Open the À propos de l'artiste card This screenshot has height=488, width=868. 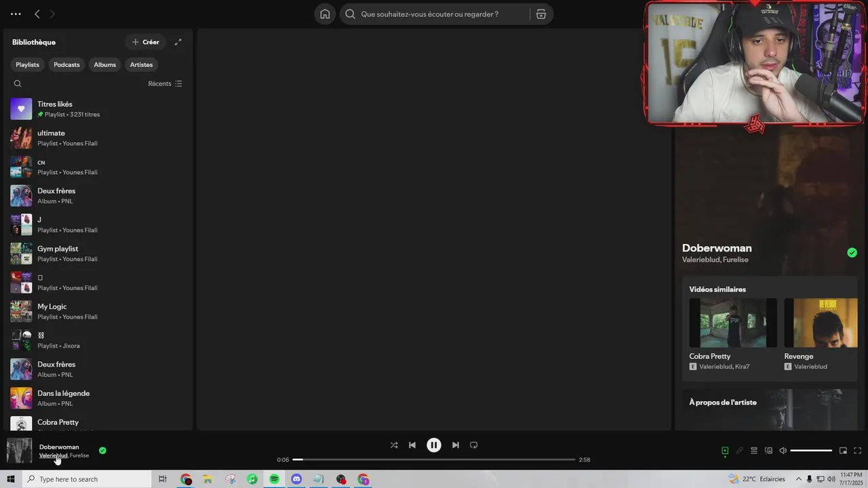(770, 409)
